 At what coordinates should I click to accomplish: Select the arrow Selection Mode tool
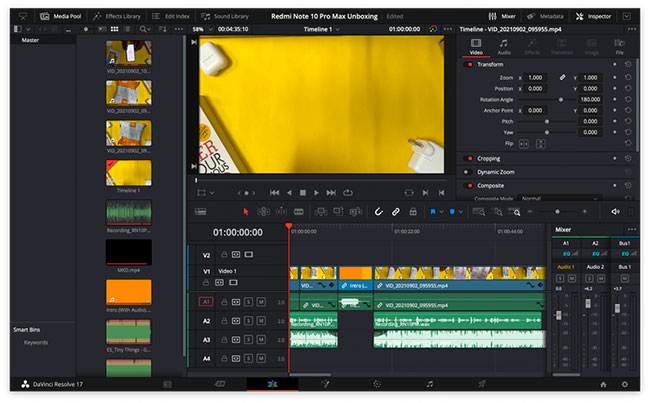coord(246,212)
